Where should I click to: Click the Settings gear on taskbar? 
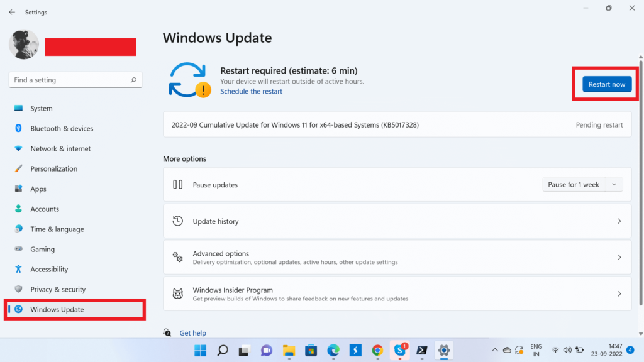click(x=444, y=351)
